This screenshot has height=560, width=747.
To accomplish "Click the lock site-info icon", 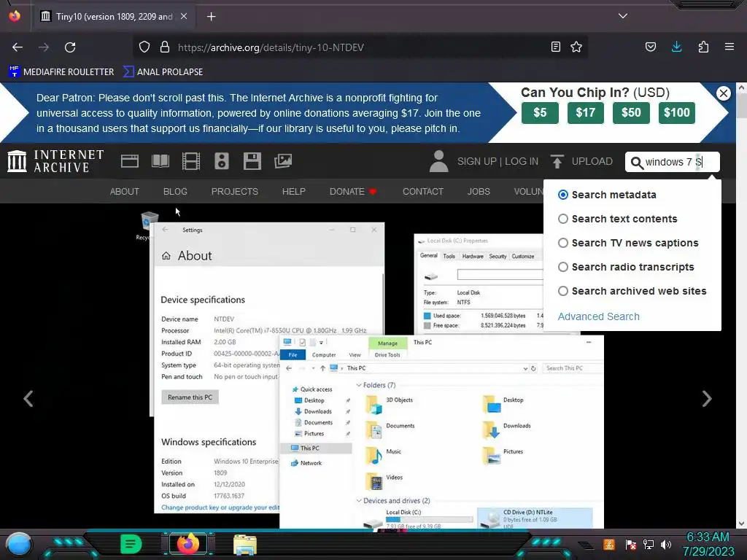I will pyautogui.click(x=165, y=47).
